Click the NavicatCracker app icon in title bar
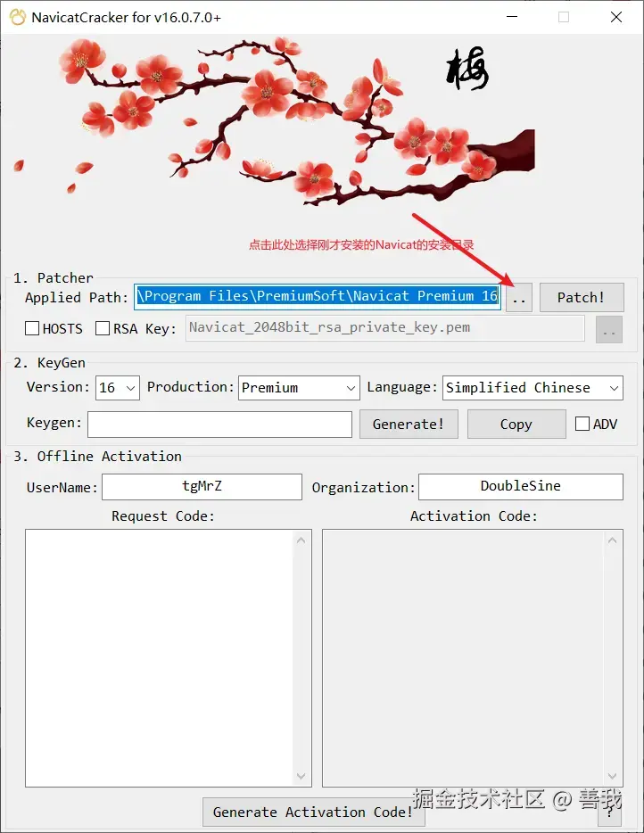Viewport: 644px width, 833px height. coord(17,17)
